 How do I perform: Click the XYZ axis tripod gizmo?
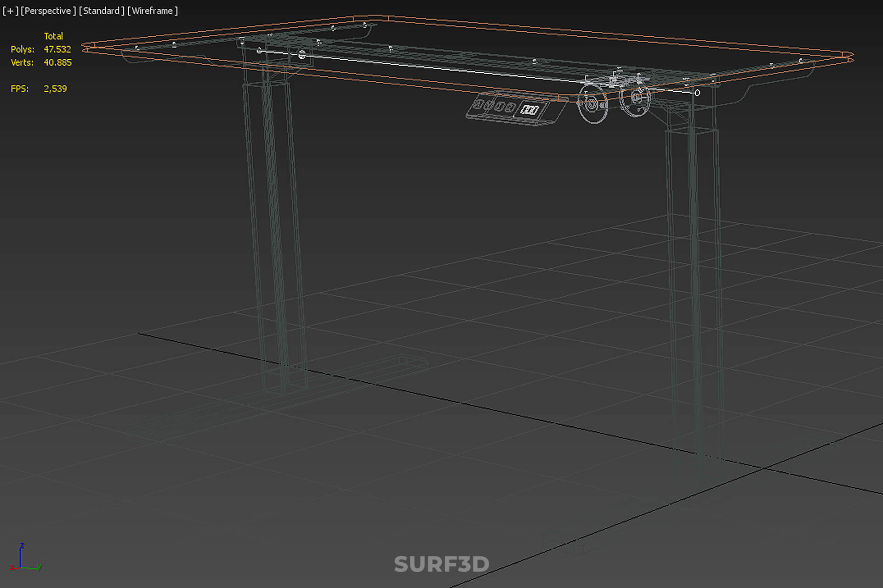pyautogui.click(x=26, y=557)
